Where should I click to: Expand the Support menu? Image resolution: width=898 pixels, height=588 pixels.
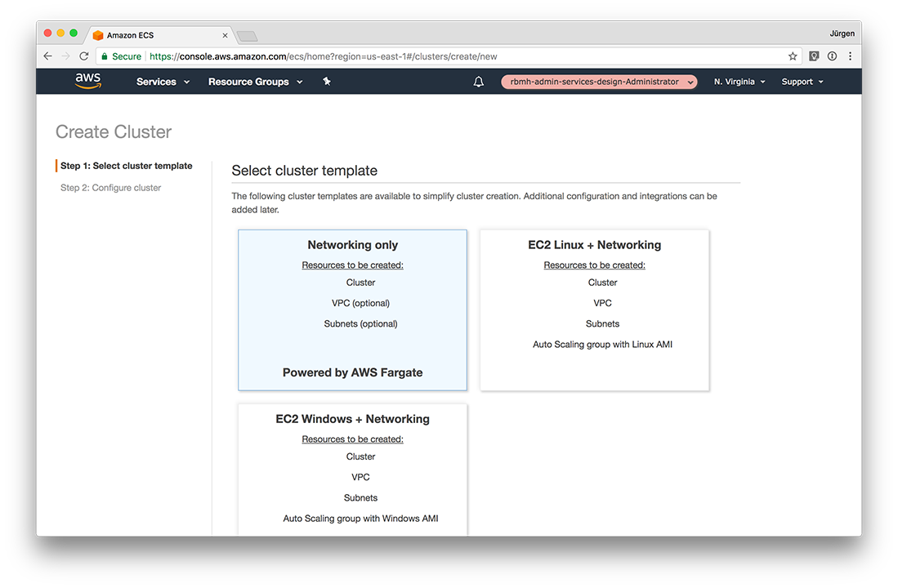[802, 82]
